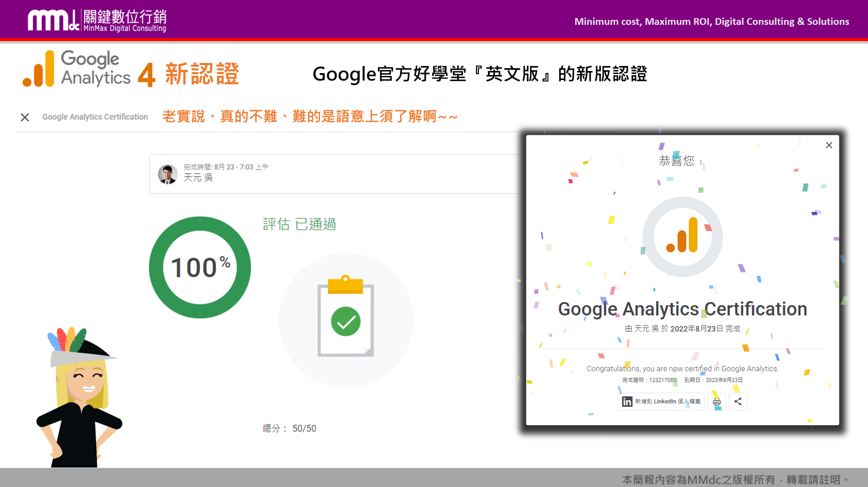
Task: Click the 完成時間 8月23 timestamp
Action: pyautogui.click(x=225, y=167)
